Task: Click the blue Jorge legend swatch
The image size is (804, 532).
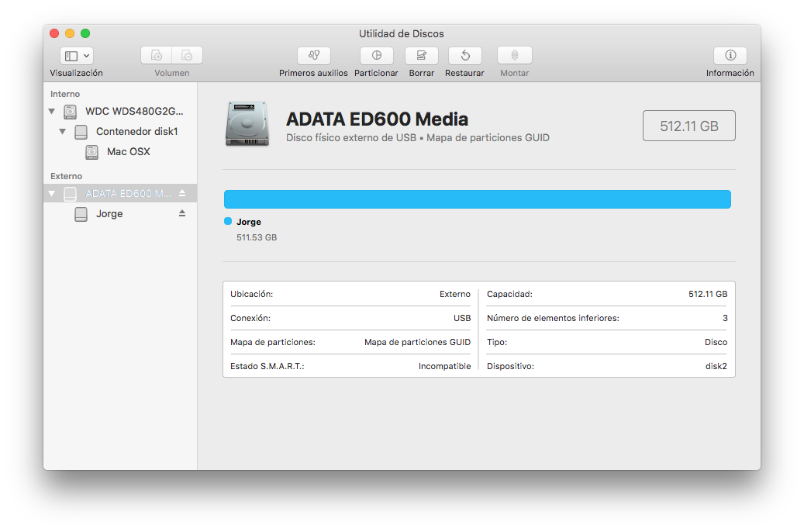Action: coord(227,221)
